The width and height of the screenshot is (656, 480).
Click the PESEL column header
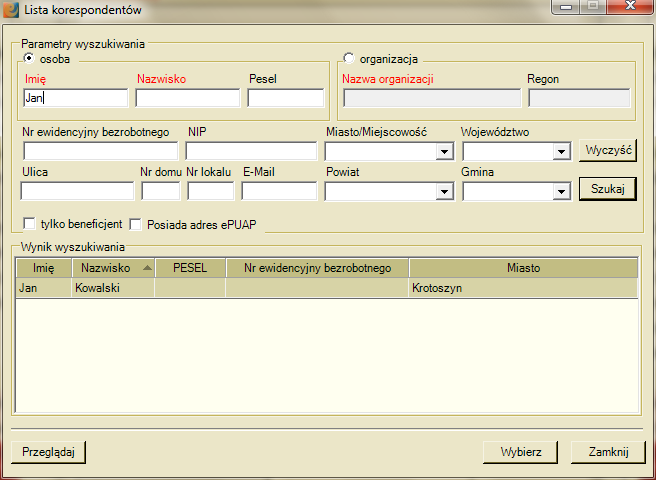point(190,268)
